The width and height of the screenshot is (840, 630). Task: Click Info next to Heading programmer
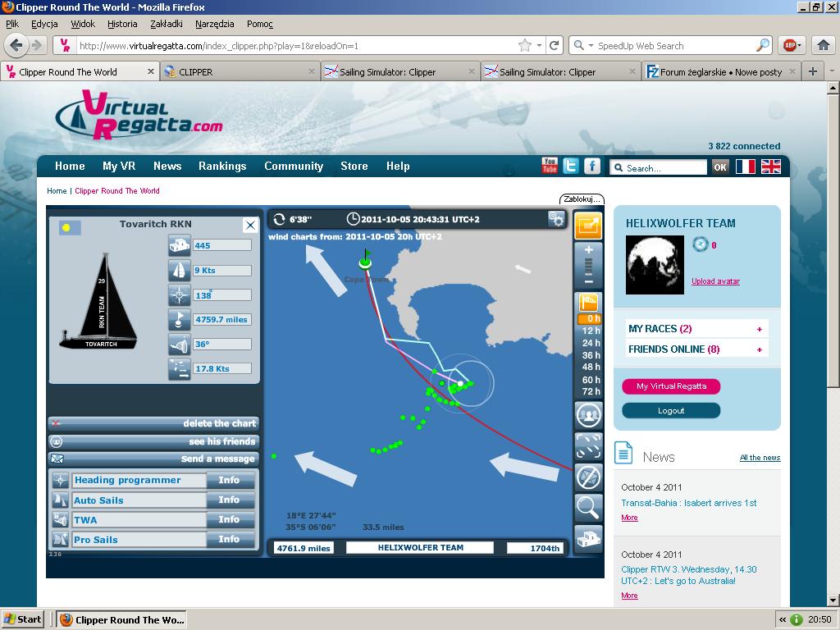(x=229, y=481)
